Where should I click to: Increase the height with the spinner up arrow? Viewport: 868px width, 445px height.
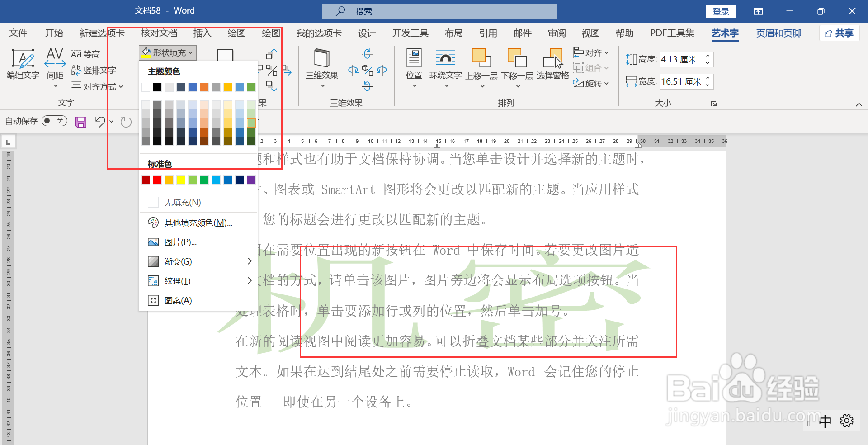[708, 56]
